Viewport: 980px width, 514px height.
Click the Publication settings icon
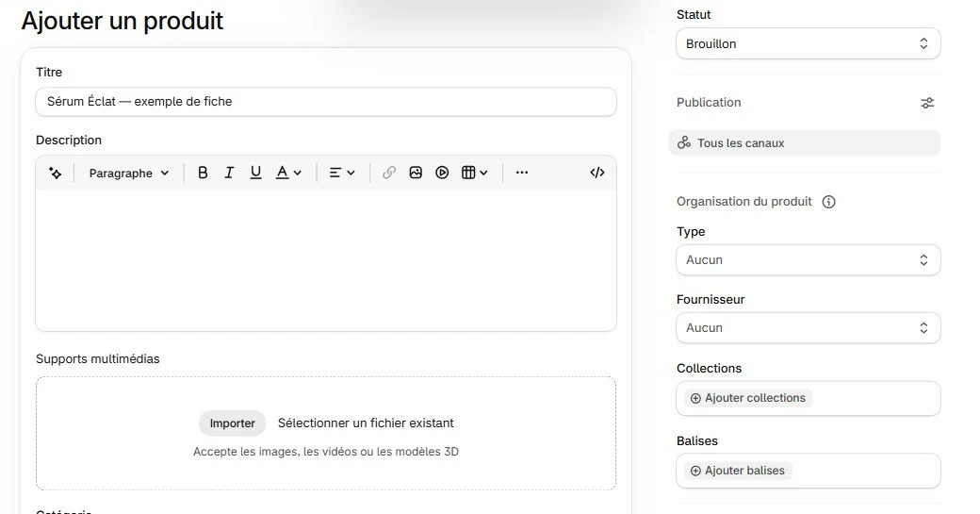click(927, 103)
